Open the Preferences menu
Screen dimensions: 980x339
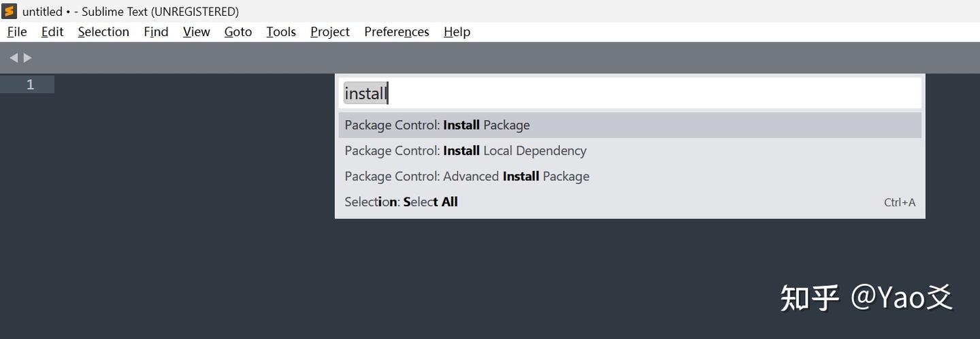397,32
